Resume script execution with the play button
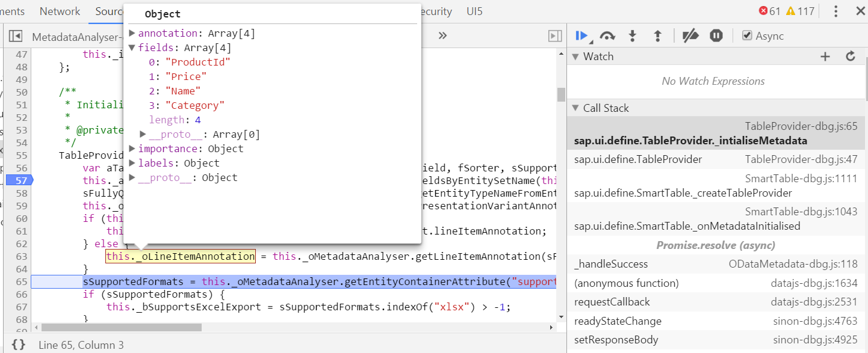The width and height of the screenshot is (868, 353). [x=581, y=36]
